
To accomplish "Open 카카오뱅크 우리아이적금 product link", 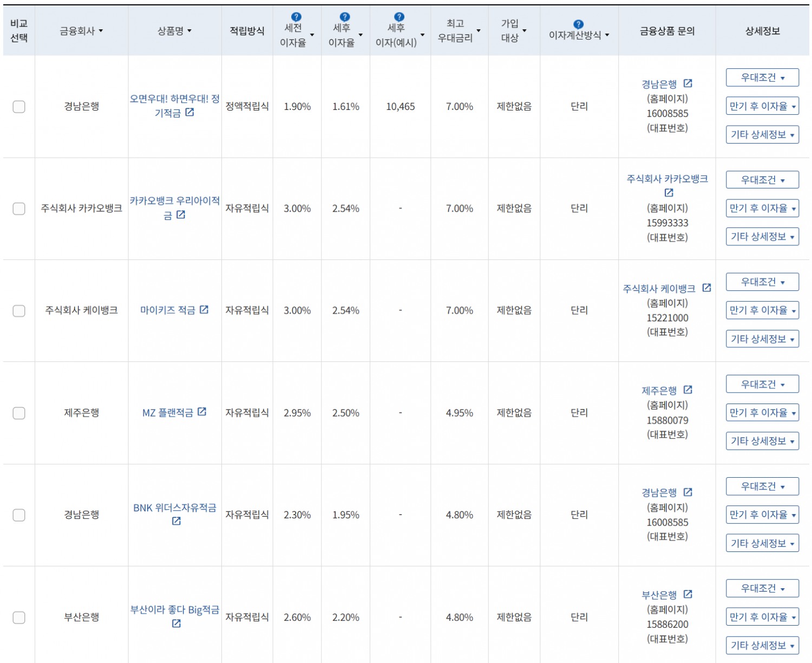I will click(174, 207).
